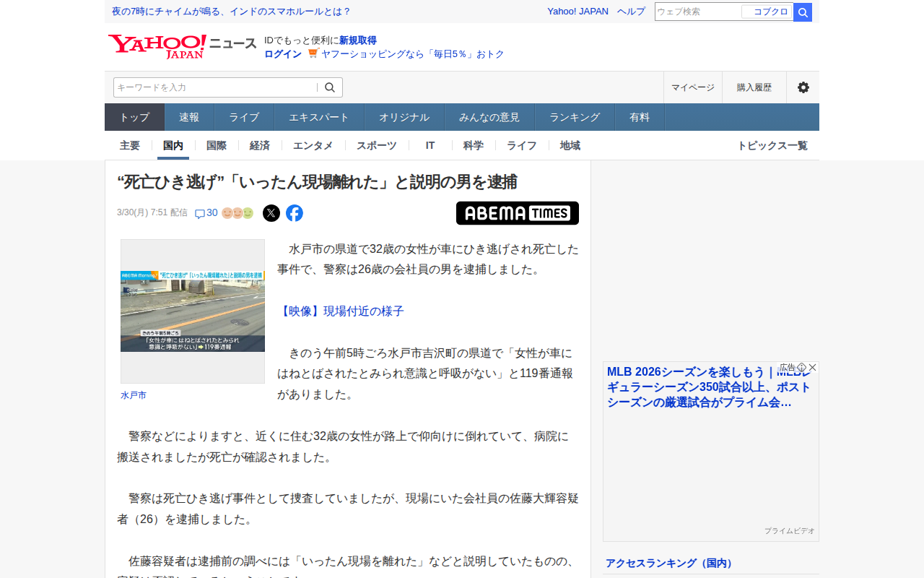Share the article on X
Screen dimensions: 924x578
(271, 213)
